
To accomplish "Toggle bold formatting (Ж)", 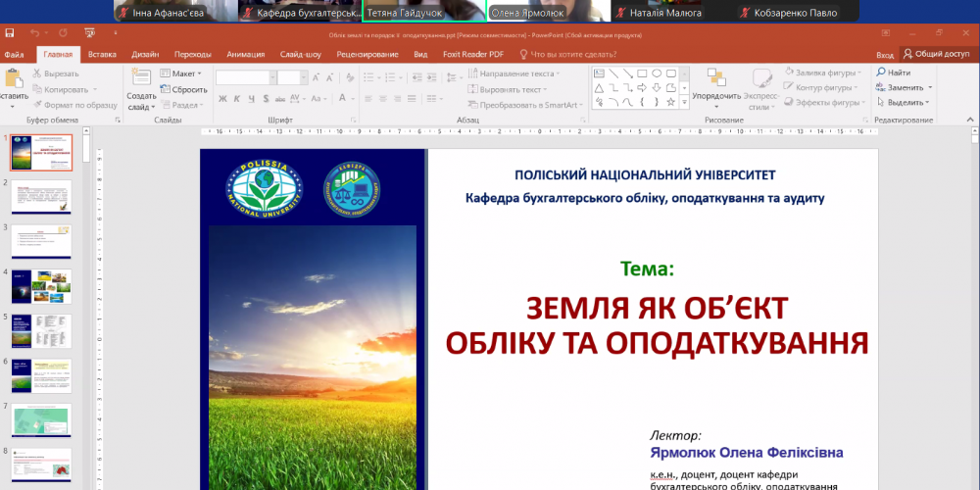I will click(222, 99).
